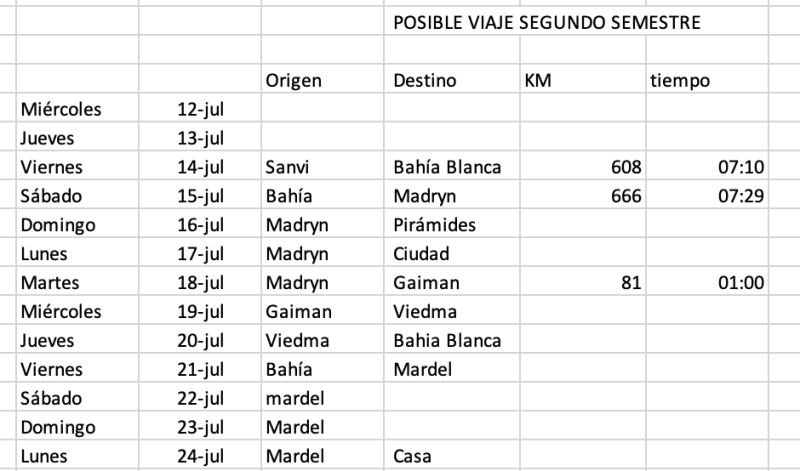Select the Ciudad cell on 17-jul row
The width and height of the screenshot is (800, 471).
click(x=452, y=253)
